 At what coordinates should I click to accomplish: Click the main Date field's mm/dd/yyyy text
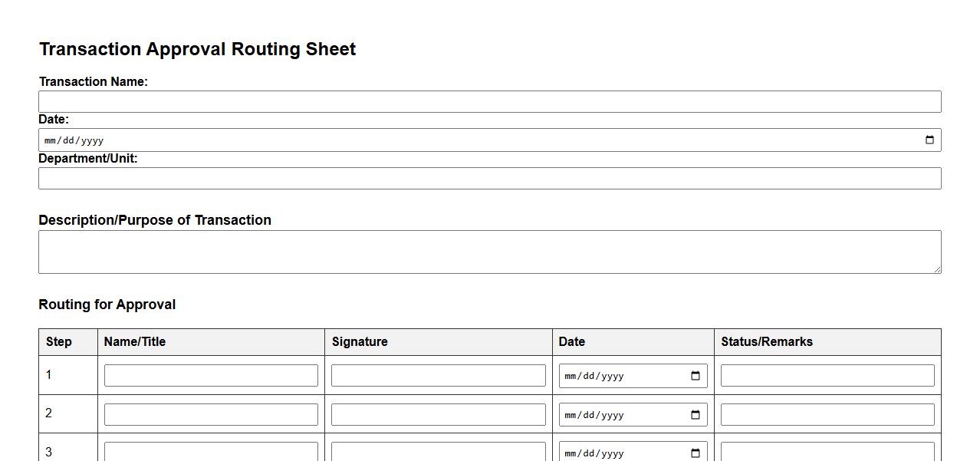pos(74,140)
